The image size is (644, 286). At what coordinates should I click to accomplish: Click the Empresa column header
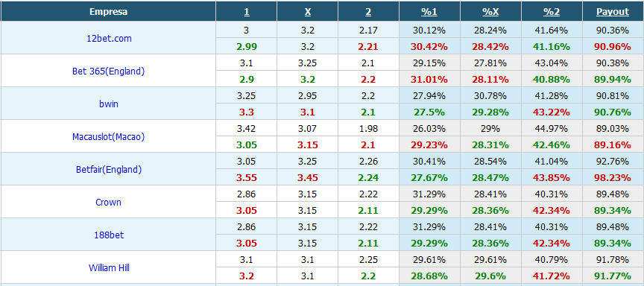pyautogui.click(x=108, y=12)
